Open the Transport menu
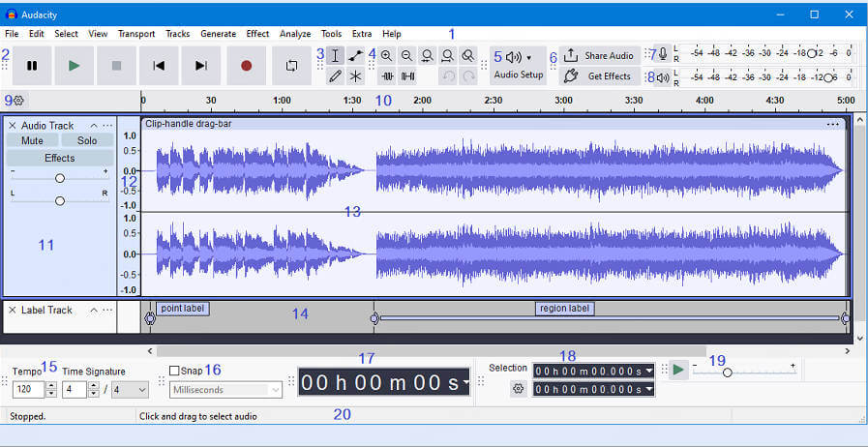 [136, 34]
